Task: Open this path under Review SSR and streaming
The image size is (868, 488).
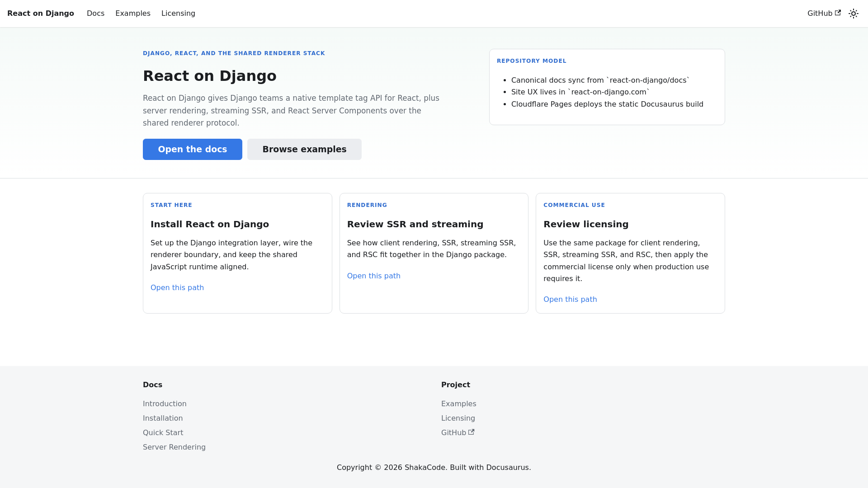Action: [x=374, y=276]
